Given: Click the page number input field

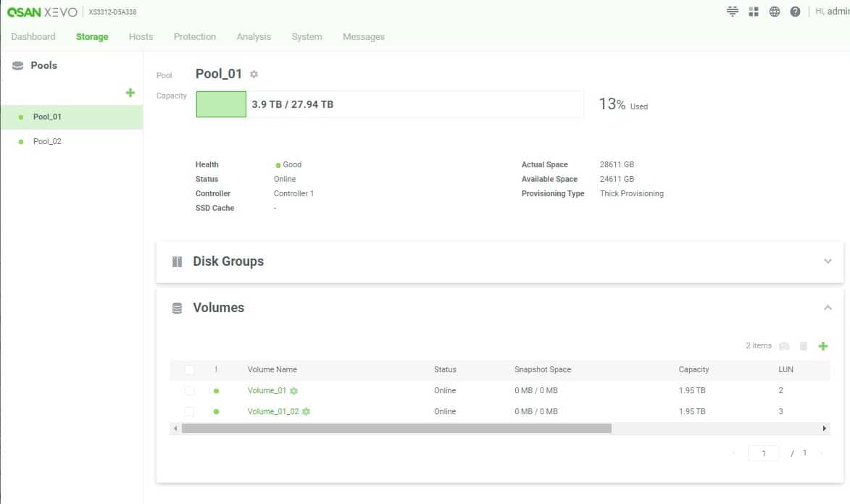Looking at the screenshot, I should (764, 453).
